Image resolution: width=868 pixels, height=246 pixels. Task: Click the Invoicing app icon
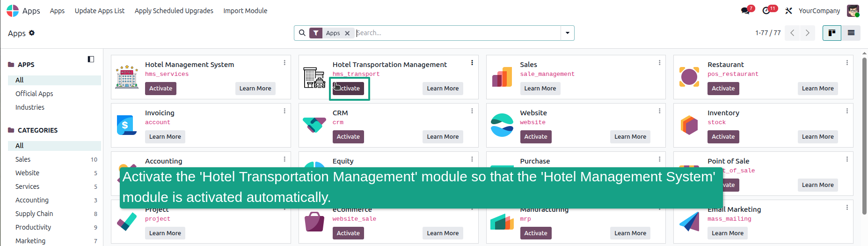click(127, 125)
